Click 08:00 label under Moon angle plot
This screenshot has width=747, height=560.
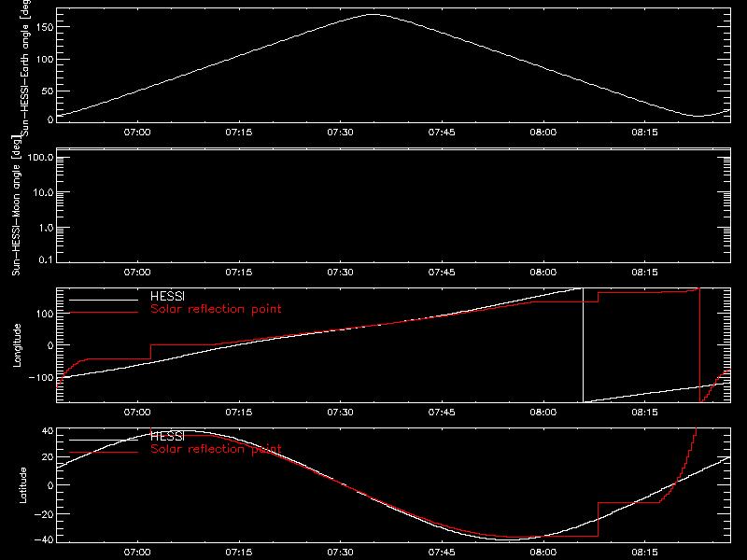click(543, 273)
